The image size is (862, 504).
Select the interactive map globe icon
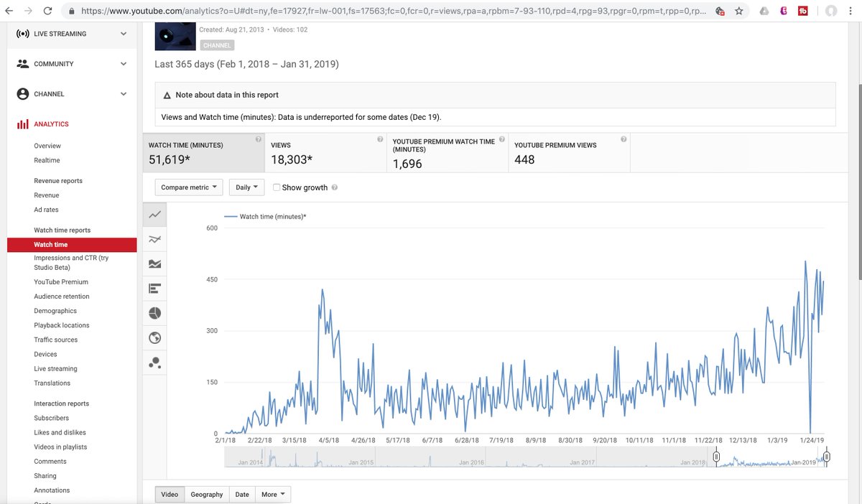pyautogui.click(x=154, y=337)
